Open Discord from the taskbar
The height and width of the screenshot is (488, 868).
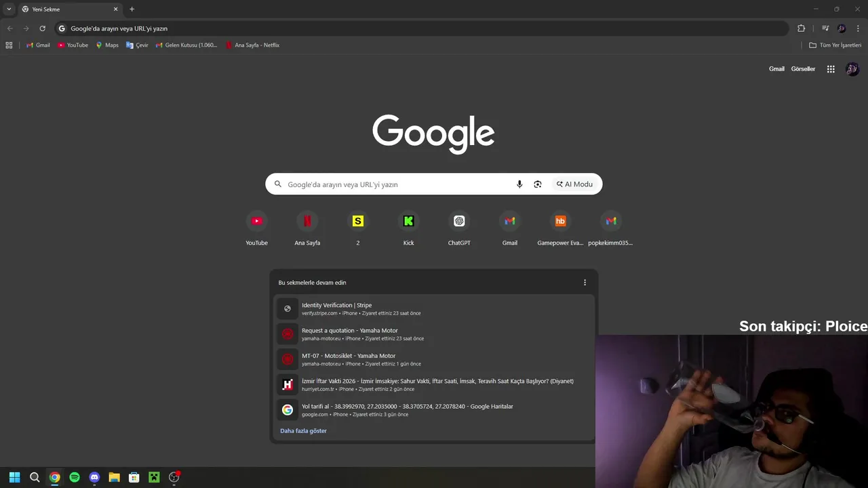click(x=94, y=477)
